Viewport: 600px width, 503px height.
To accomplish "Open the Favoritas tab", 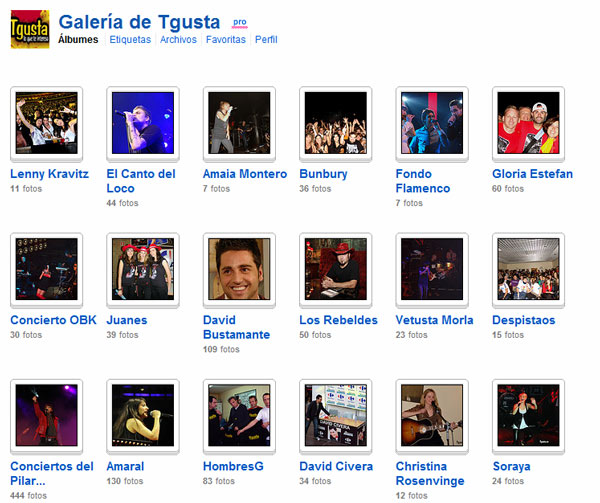I will coord(225,40).
